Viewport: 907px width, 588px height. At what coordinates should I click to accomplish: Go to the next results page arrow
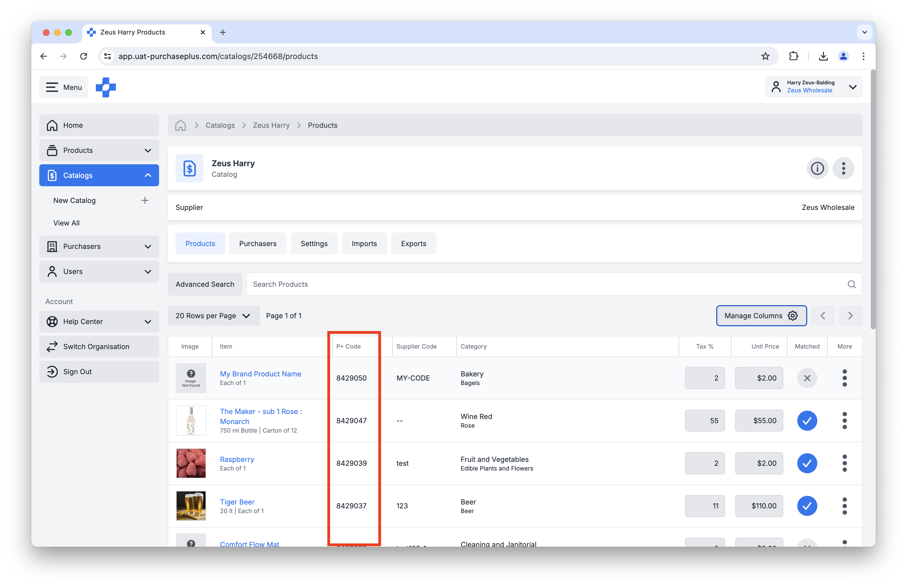(850, 316)
